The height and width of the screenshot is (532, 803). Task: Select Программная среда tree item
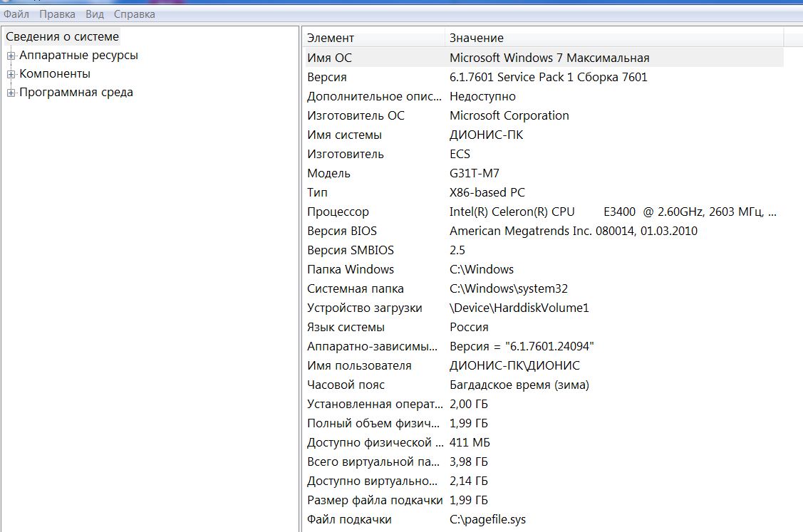tap(76, 92)
